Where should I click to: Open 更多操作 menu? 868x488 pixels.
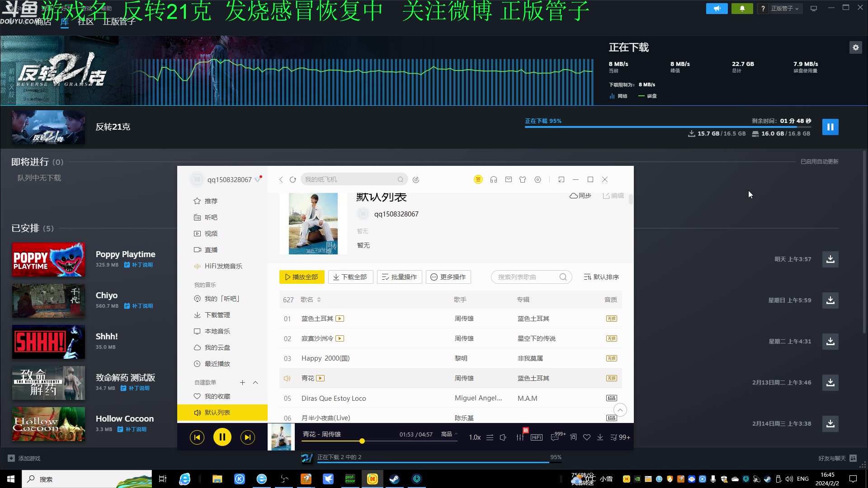[448, 277]
